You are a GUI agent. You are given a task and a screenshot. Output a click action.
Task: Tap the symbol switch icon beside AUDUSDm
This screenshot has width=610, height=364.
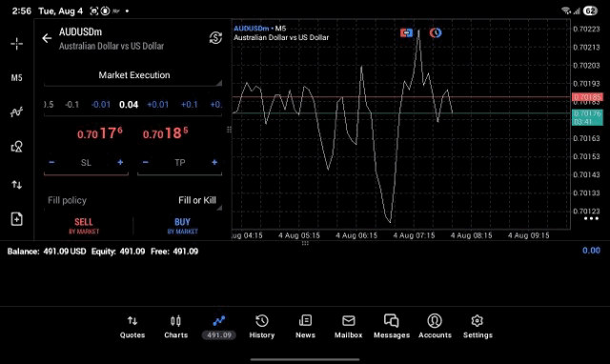pyautogui.click(x=215, y=38)
